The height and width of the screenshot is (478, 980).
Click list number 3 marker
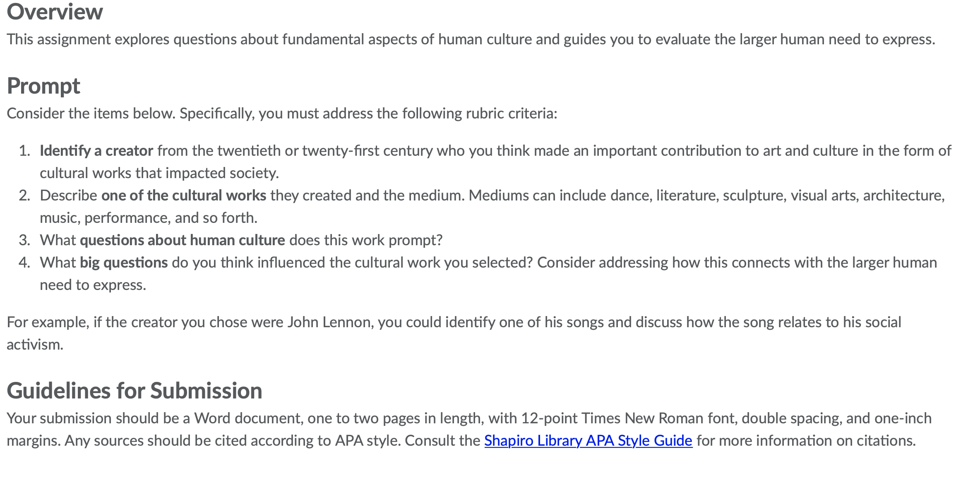pos(24,240)
